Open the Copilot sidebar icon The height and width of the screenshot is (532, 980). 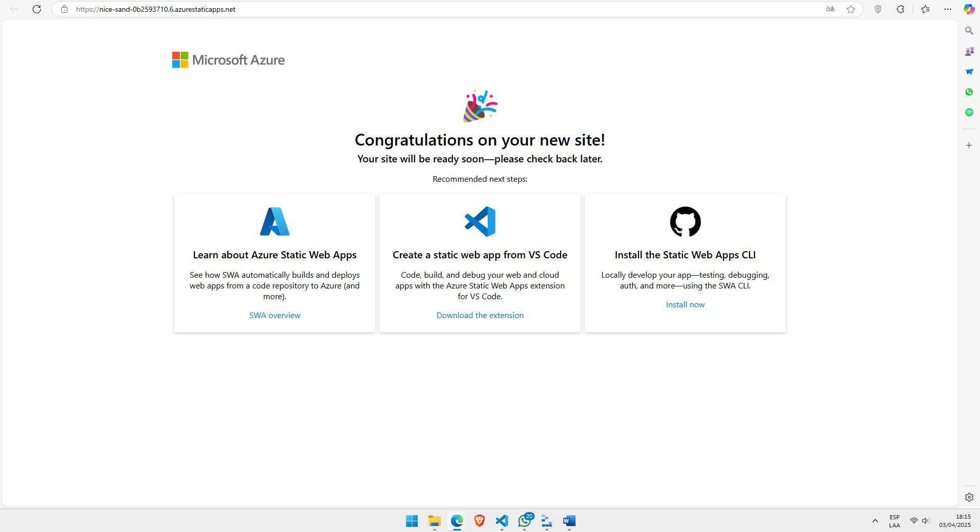[969, 9]
